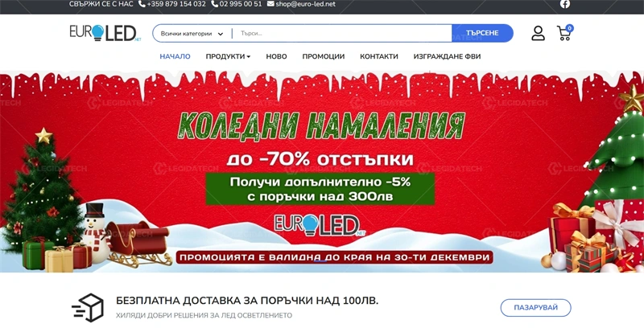
Task: Focus the Търси search input field
Action: pyautogui.click(x=343, y=34)
